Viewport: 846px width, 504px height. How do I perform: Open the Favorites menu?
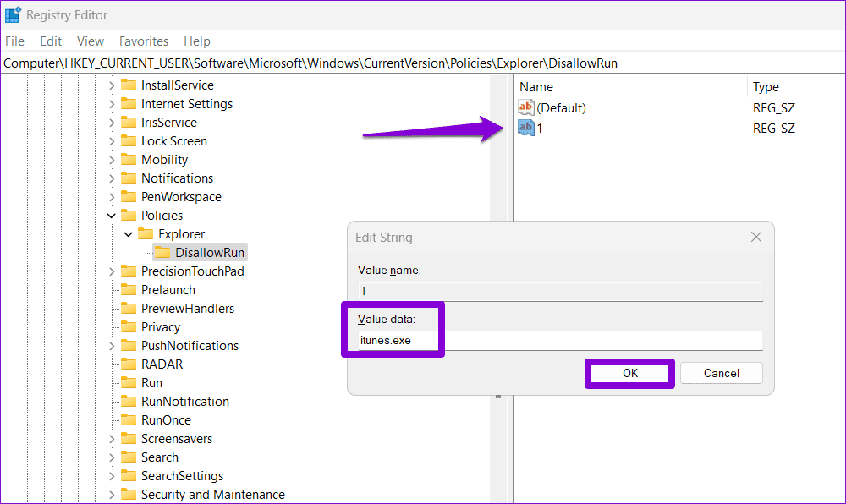[x=143, y=41]
